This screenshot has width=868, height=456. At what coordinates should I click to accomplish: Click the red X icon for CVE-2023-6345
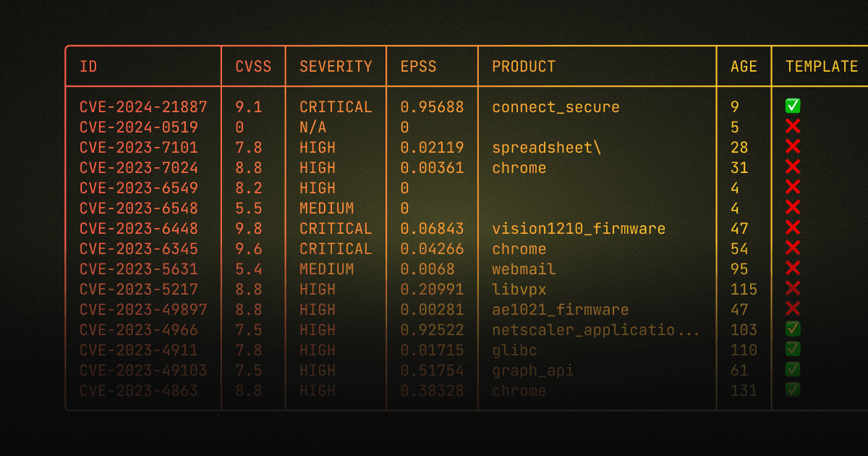point(793,248)
